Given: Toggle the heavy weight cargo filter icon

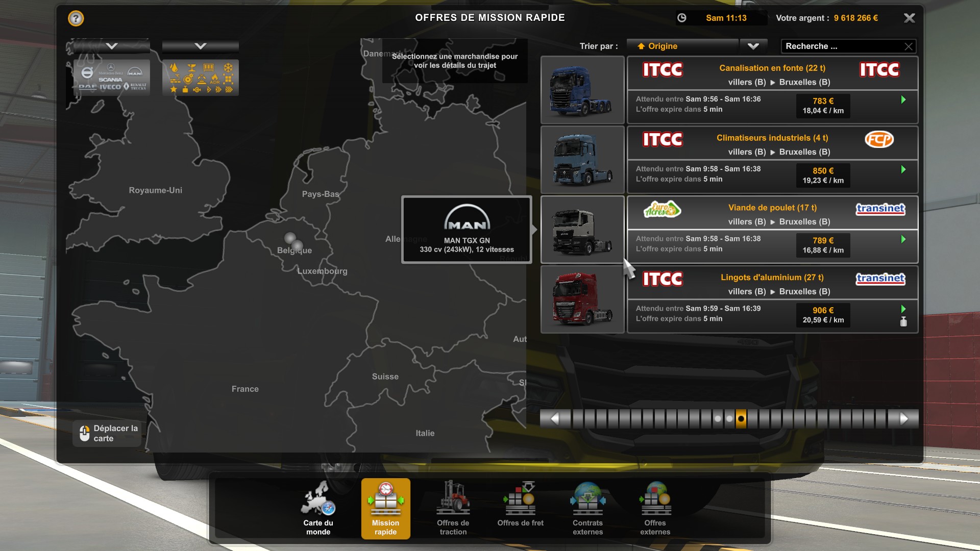Looking at the screenshot, I should (x=185, y=89).
